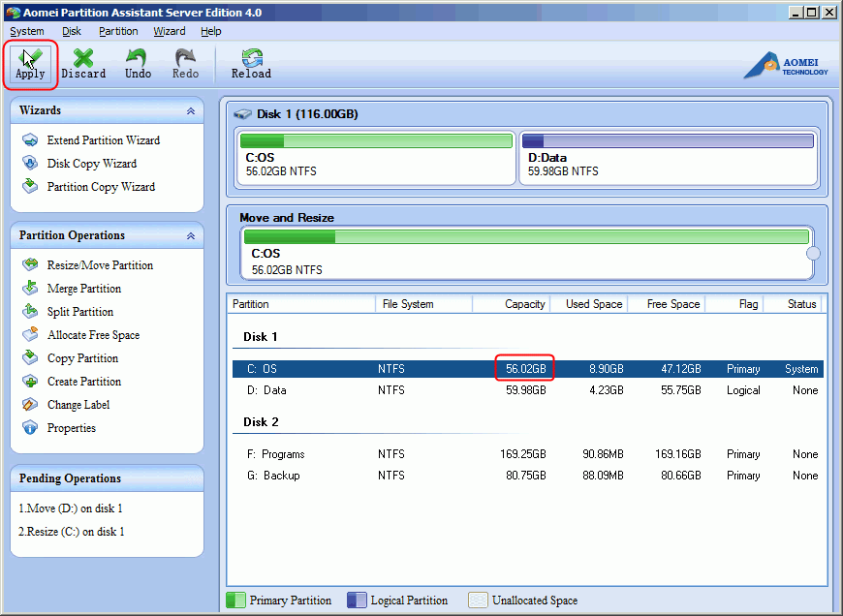Collapse the Wizards panel
843x616 pixels.
coord(191,111)
